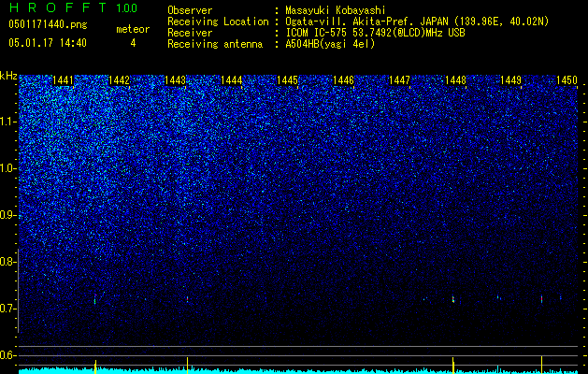Click the 1450 time axis label
This screenshot has height=374, width=588.
coord(566,80)
